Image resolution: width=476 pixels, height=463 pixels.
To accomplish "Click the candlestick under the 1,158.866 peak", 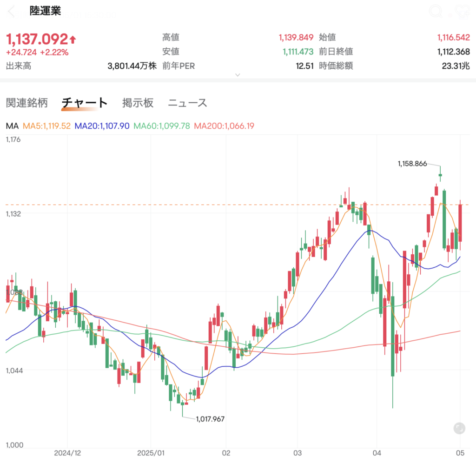I will 440,175.
